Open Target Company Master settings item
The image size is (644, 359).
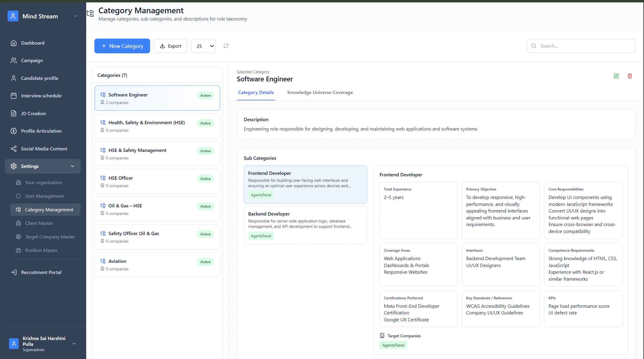(50, 237)
